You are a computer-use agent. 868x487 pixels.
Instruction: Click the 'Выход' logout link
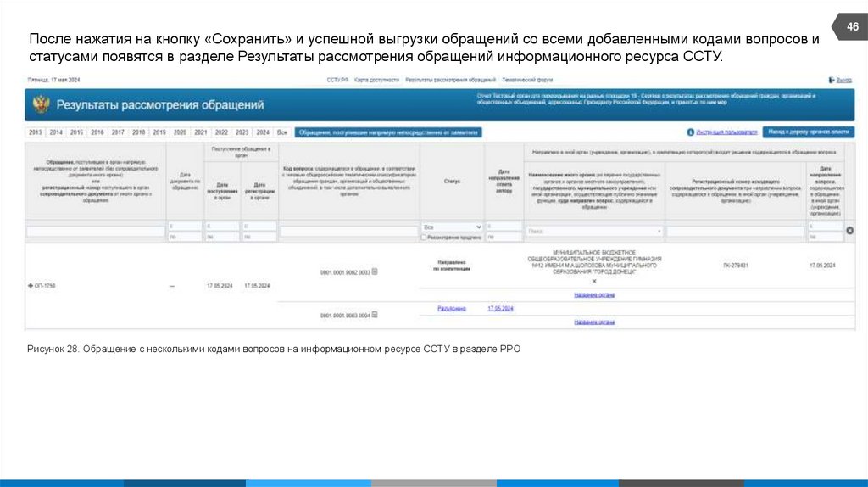pos(844,81)
